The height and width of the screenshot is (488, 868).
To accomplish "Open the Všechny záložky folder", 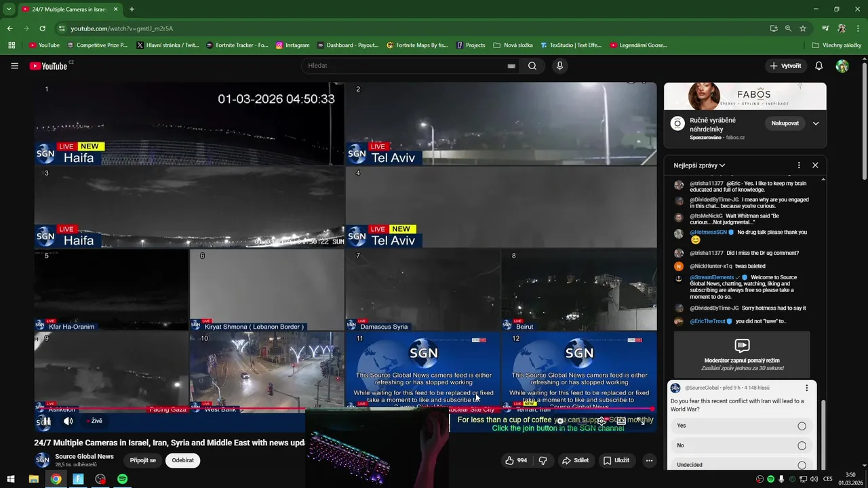I will click(x=836, y=45).
